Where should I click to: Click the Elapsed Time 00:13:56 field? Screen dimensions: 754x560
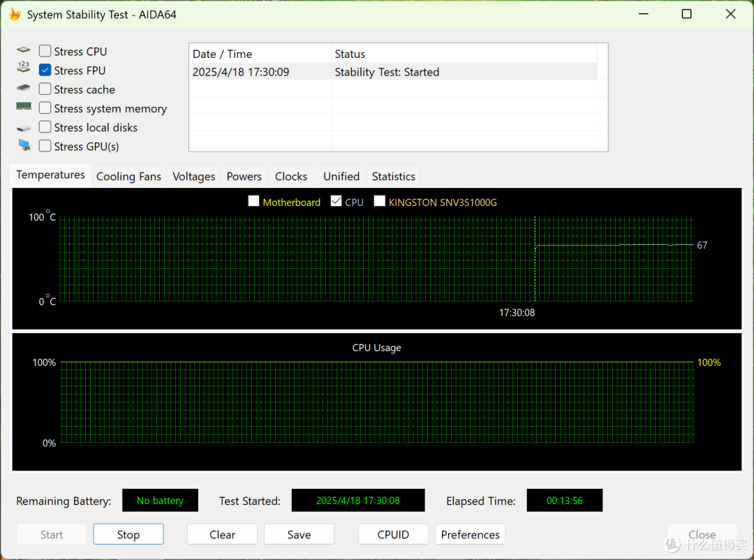pyautogui.click(x=565, y=501)
